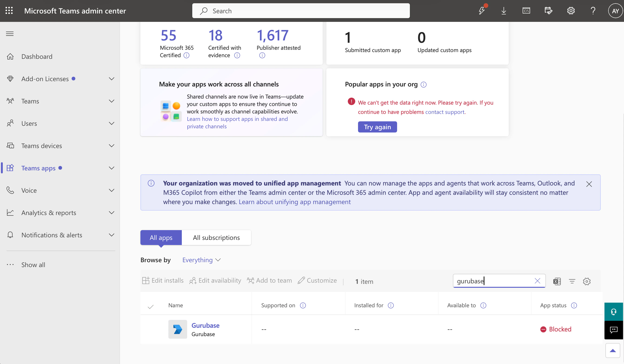This screenshot has width=624, height=364.
Task: Switch to All apps tab
Action: pos(161,238)
